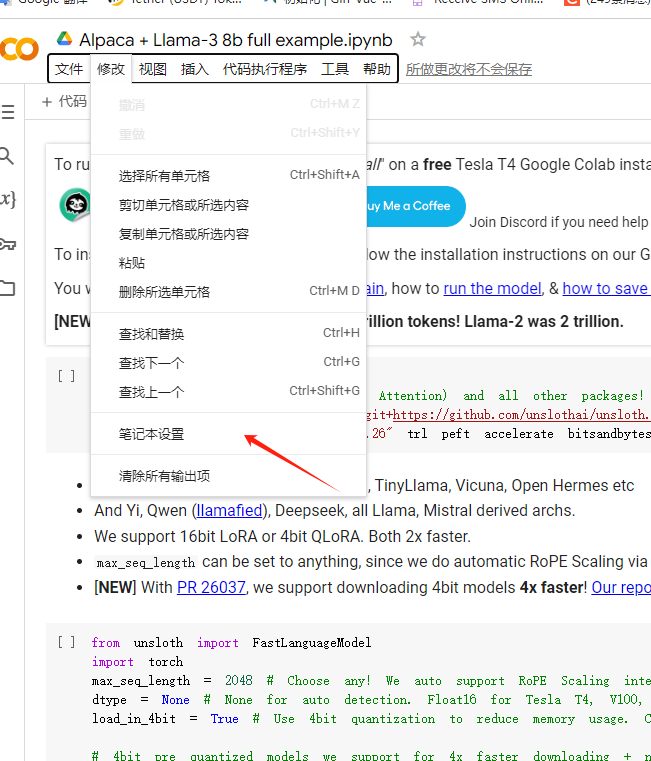This screenshot has width=651, height=761.
Task: Open the 插入 menu
Action: (195, 69)
